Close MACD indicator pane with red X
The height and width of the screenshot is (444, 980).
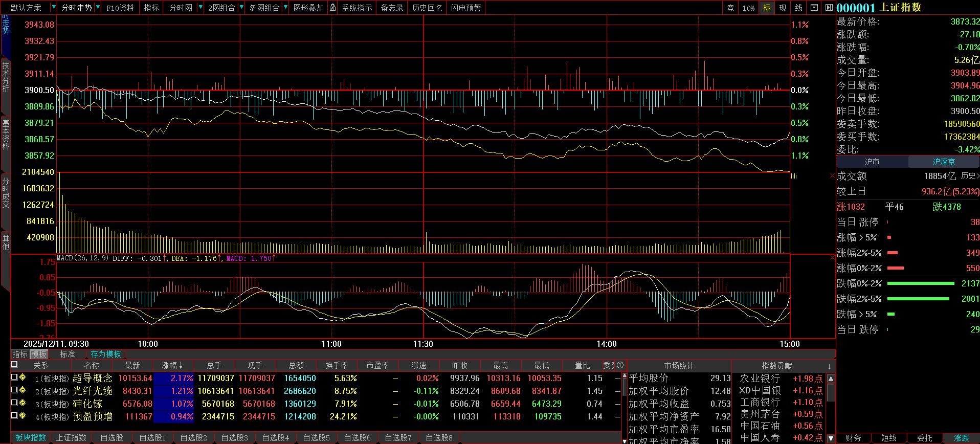point(832,257)
